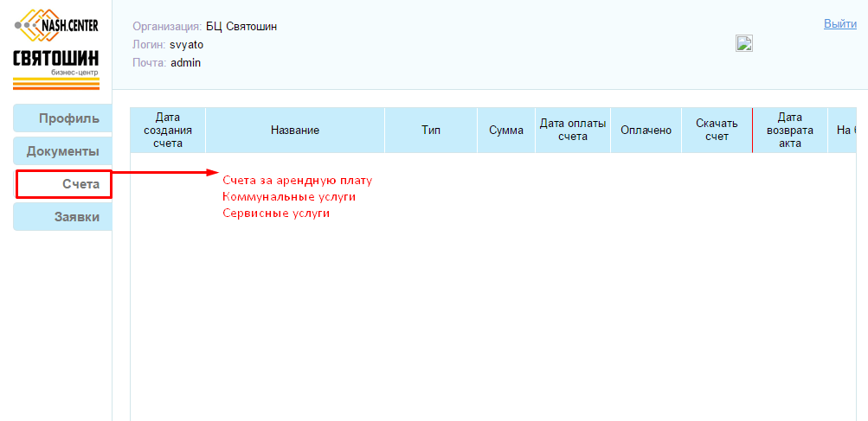Click the Сумма column header

pyautogui.click(x=506, y=131)
